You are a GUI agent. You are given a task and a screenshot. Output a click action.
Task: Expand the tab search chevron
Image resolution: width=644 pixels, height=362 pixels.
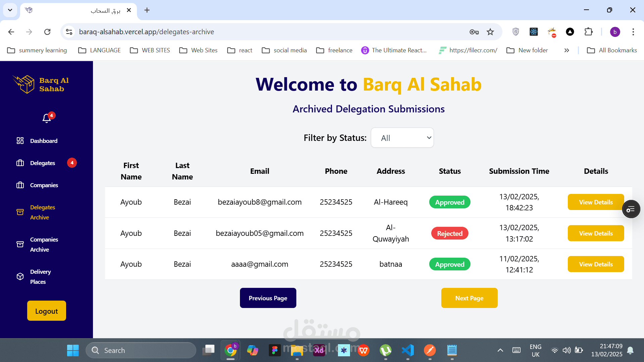point(10,10)
